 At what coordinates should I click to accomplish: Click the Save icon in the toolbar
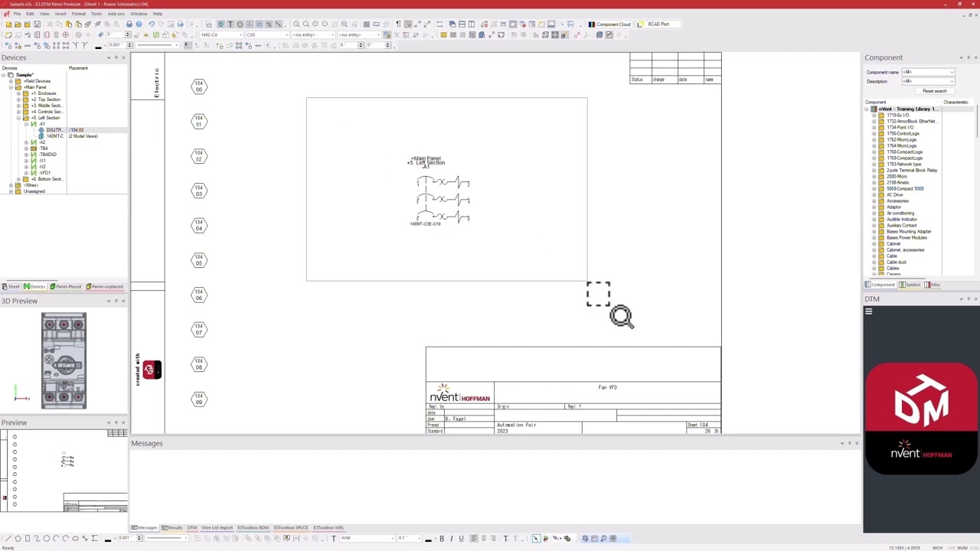click(37, 24)
